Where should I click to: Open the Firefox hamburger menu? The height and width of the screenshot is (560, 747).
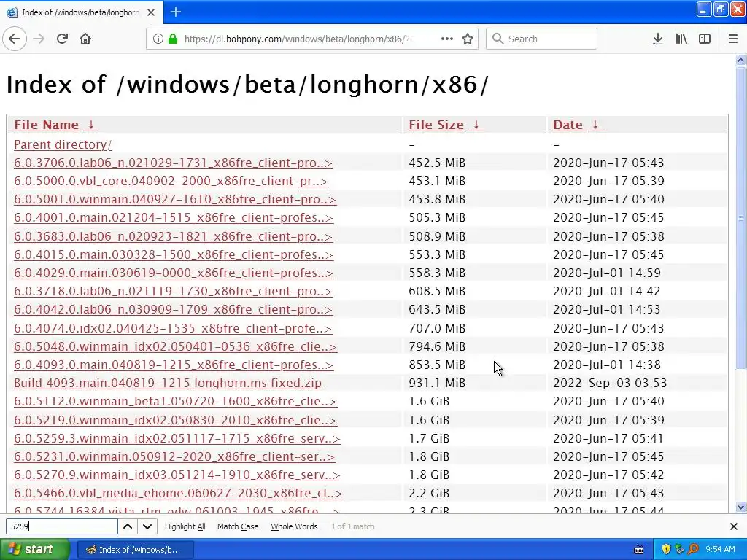(733, 39)
